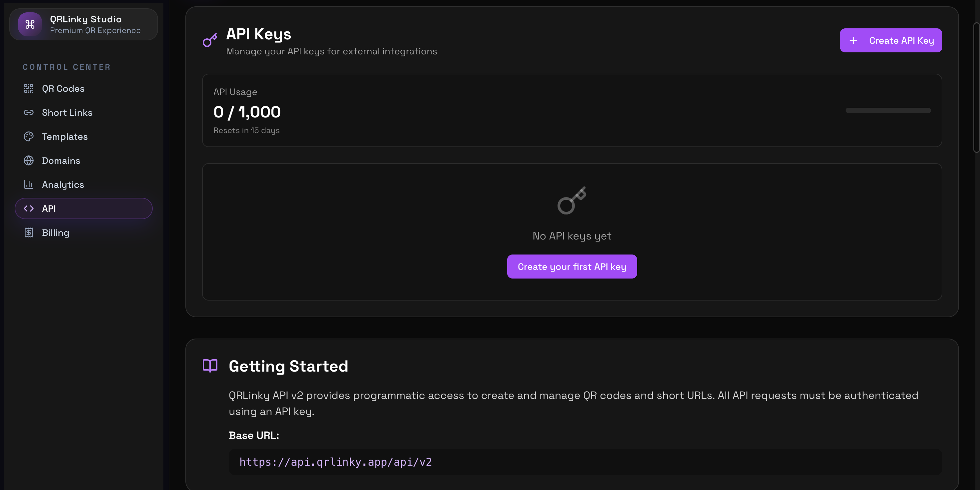Click the API code brackets icon
The height and width of the screenshot is (490, 980).
point(29,208)
